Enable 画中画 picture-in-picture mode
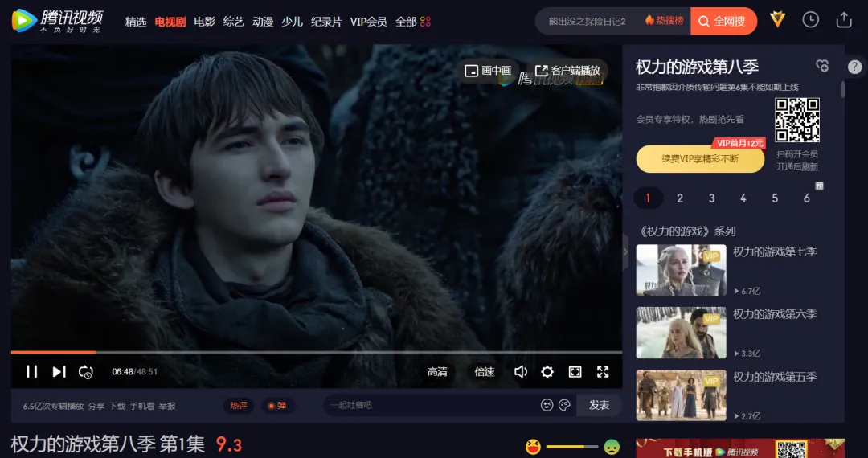 (488, 71)
